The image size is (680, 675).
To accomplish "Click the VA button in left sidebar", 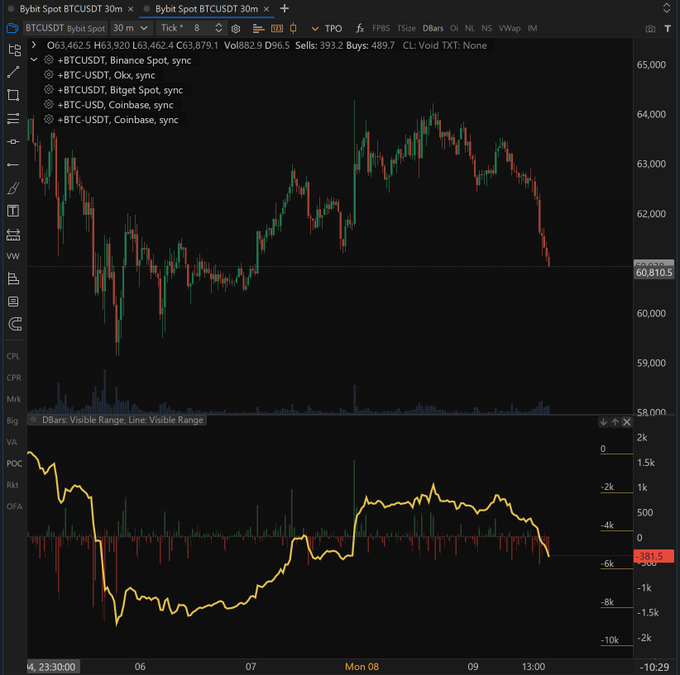I will click(x=12, y=442).
